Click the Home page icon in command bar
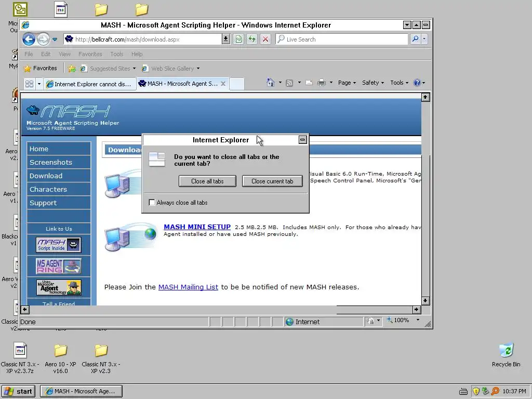Image resolution: width=532 pixels, height=399 pixels. pyautogui.click(x=270, y=83)
